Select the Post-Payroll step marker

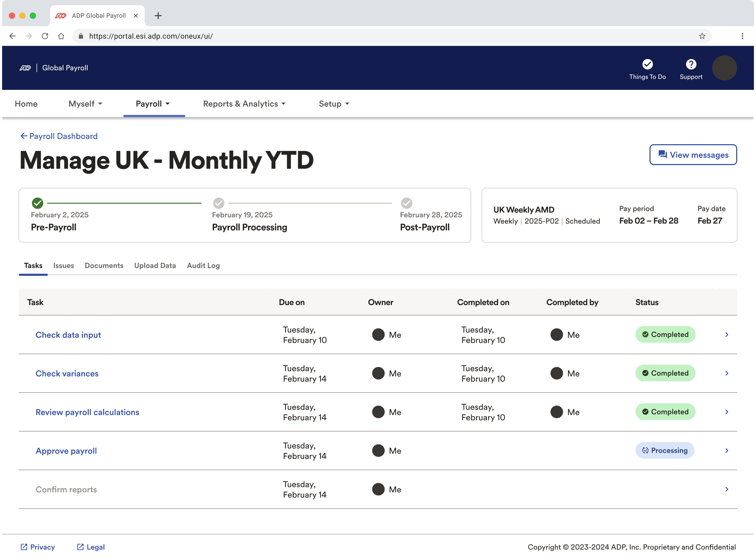[x=406, y=203]
